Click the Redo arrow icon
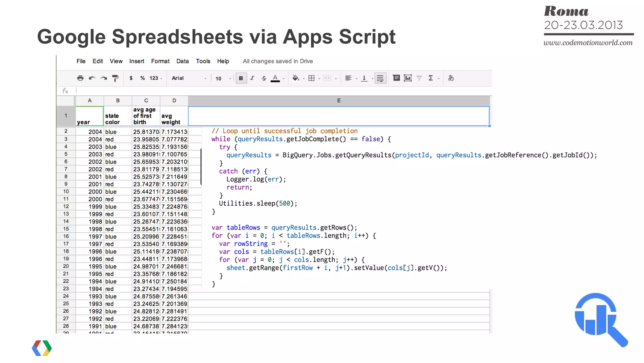Viewport: 644px width, 363px height. (x=103, y=78)
